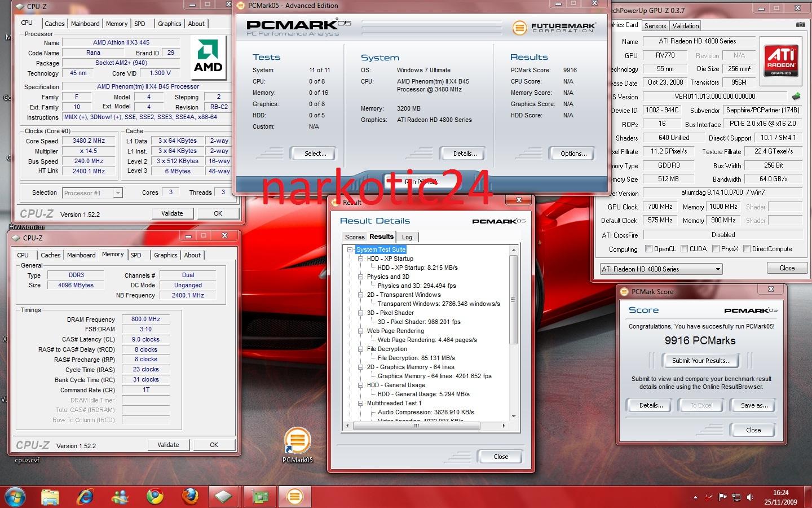Show hidden system tray icons
Image resolution: width=812 pixels, height=508 pixels.
[x=695, y=497]
